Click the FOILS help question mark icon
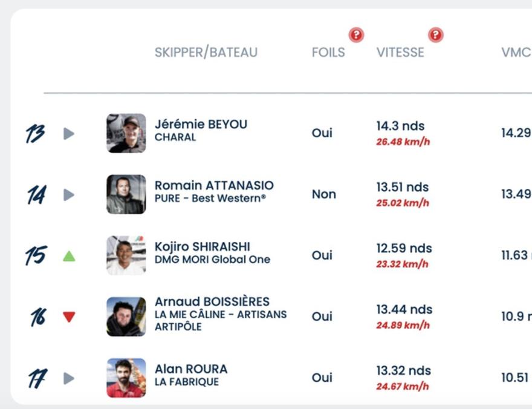Screen dimensions: 532x409 pyautogui.click(x=356, y=34)
